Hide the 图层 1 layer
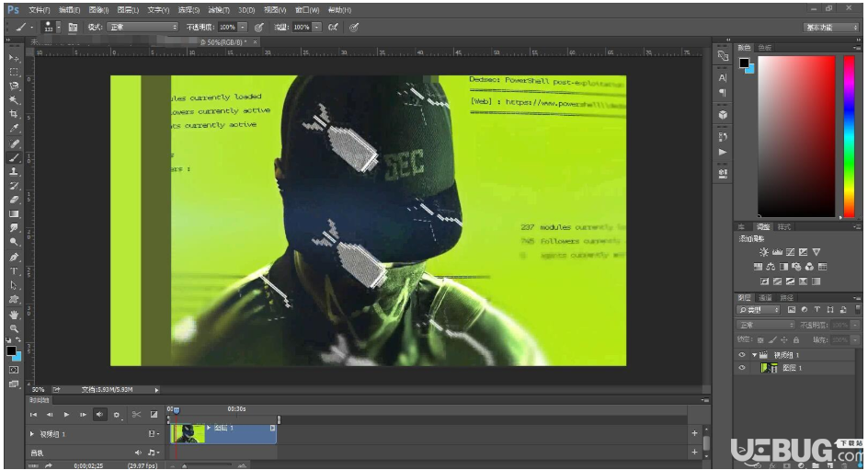868x470 pixels. [742, 368]
